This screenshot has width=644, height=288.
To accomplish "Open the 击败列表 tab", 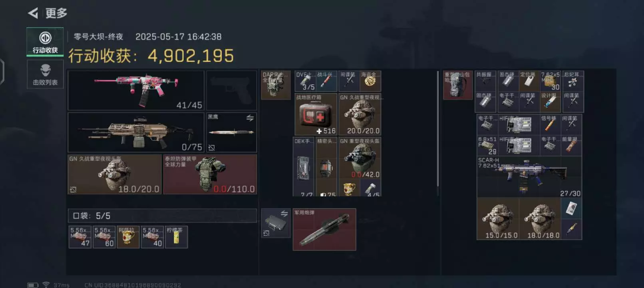I will [x=45, y=74].
